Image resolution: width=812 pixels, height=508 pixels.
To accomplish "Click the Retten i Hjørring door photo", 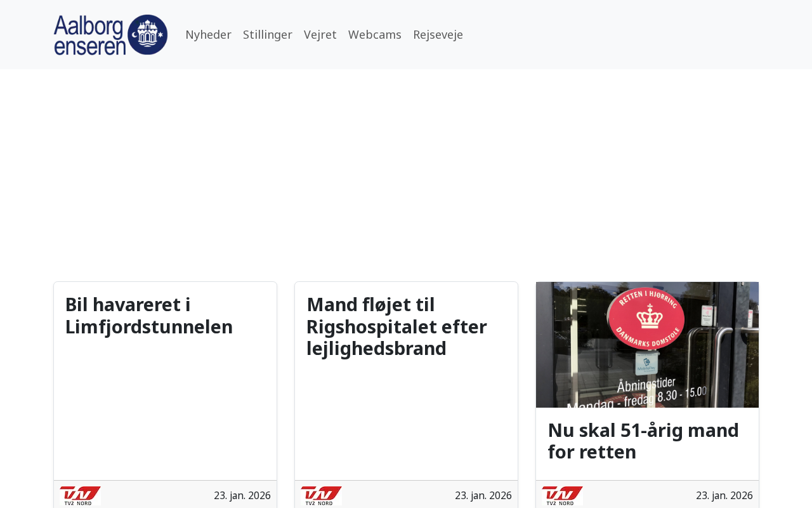I will click(x=647, y=345).
